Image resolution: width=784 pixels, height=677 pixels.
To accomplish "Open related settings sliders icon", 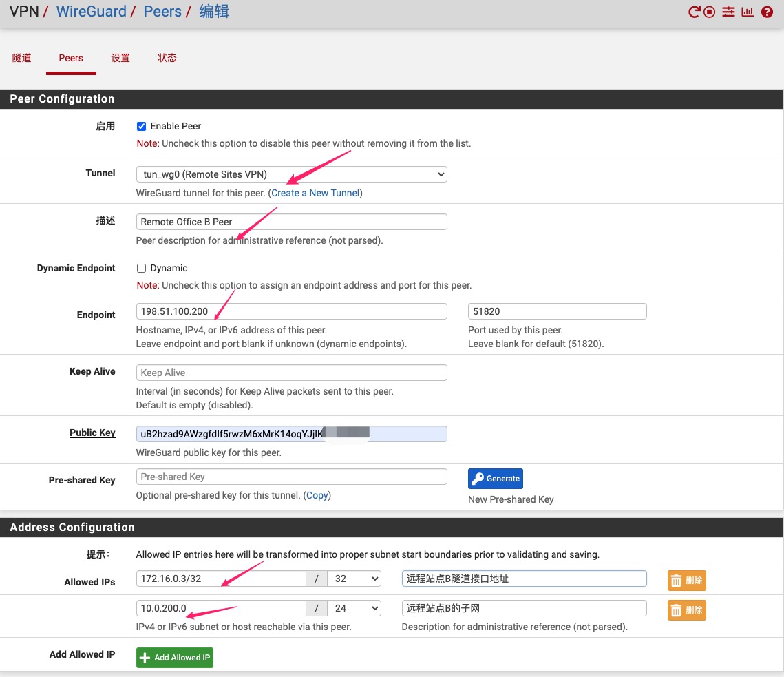I will click(x=729, y=12).
